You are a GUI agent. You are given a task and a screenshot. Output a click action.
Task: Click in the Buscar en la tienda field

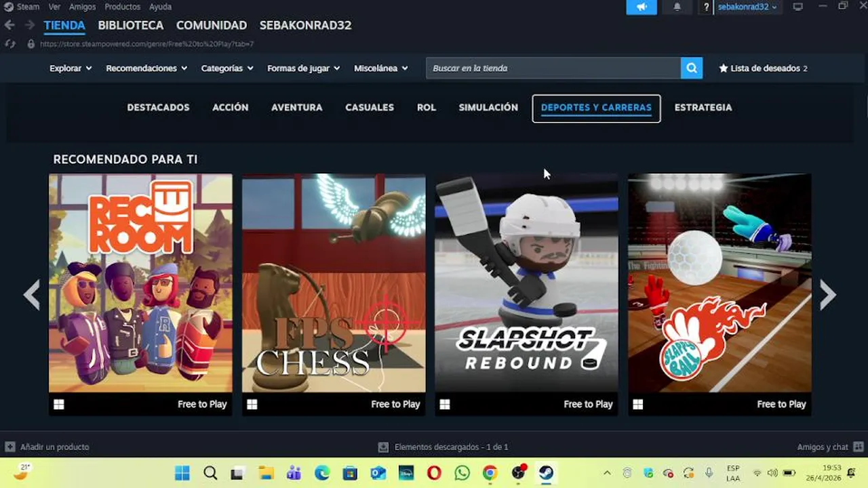click(x=553, y=68)
